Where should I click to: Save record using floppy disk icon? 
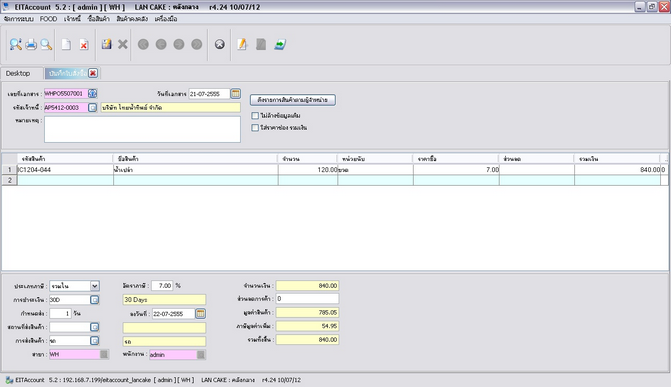click(106, 44)
